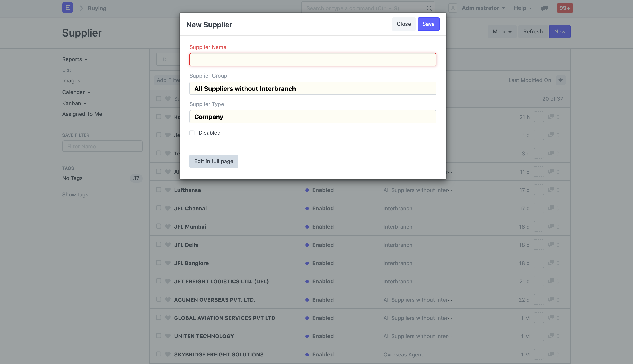Like the JFL Mumbai heart icon
The height and width of the screenshot is (364, 633).
coord(168,226)
